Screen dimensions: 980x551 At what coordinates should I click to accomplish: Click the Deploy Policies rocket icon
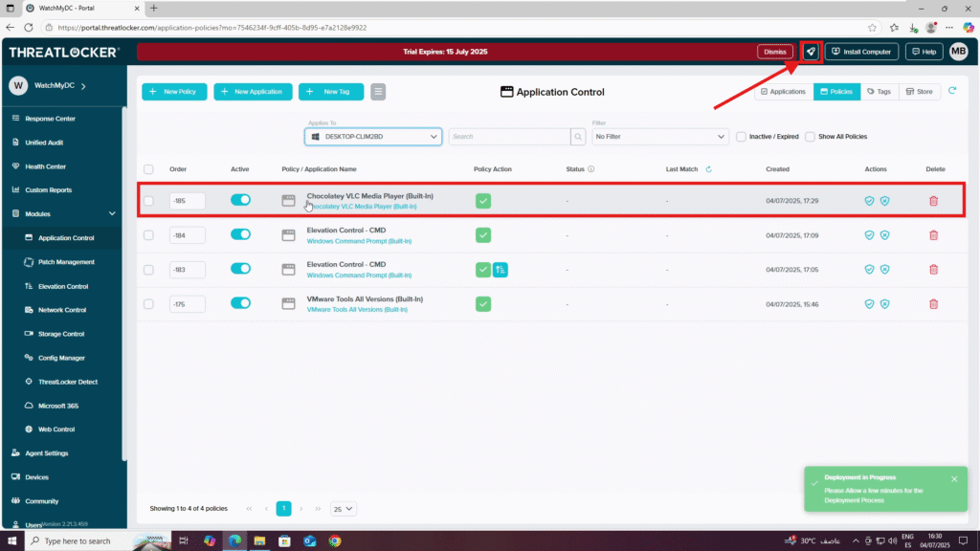[x=811, y=52]
